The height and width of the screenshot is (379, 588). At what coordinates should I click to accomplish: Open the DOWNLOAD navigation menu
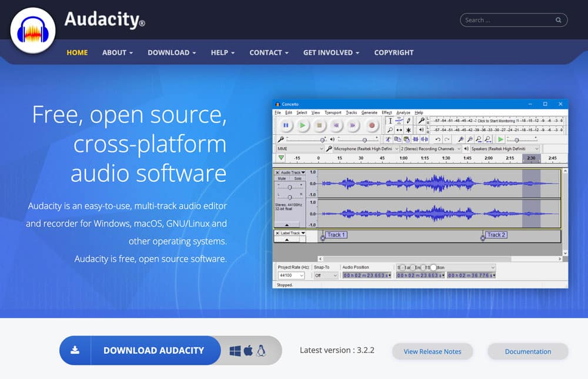coord(172,52)
